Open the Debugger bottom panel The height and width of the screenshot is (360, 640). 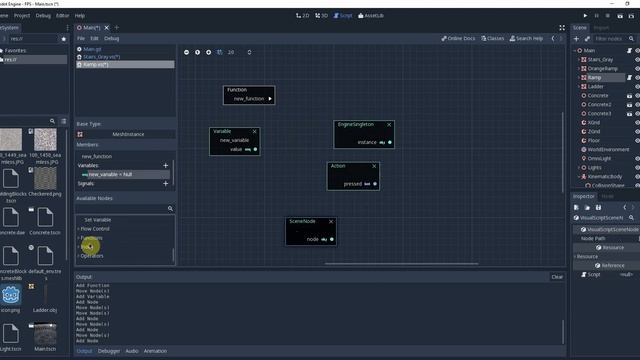(x=109, y=351)
